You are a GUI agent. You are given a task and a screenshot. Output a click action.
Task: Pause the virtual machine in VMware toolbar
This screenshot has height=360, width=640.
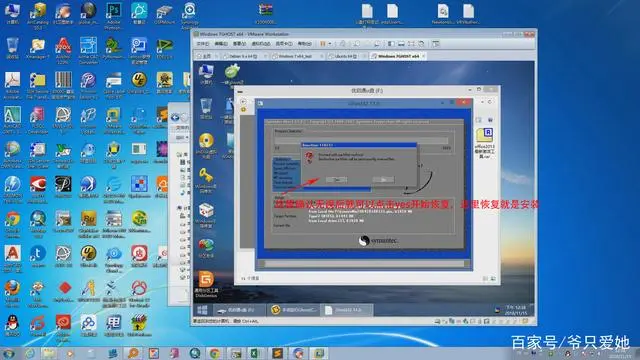pos(323,44)
